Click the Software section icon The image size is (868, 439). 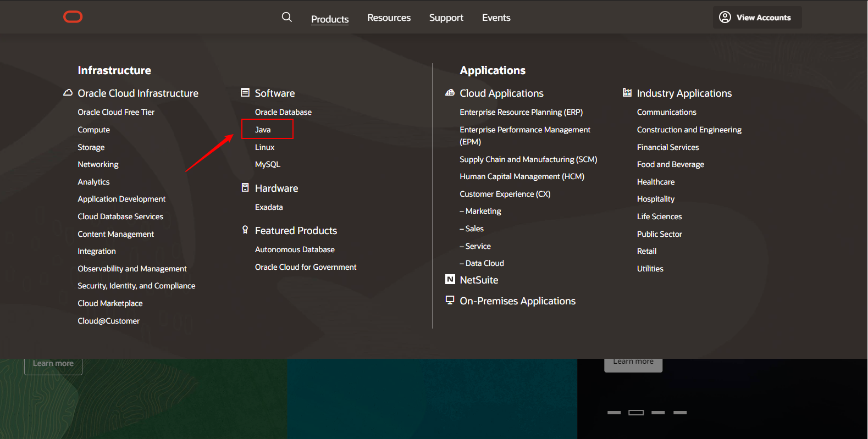[x=245, y=93]
